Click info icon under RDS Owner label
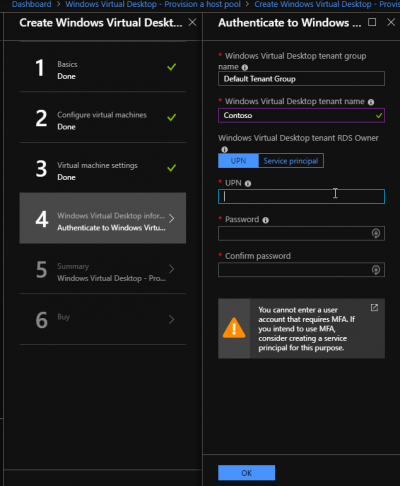 [225, 149]
